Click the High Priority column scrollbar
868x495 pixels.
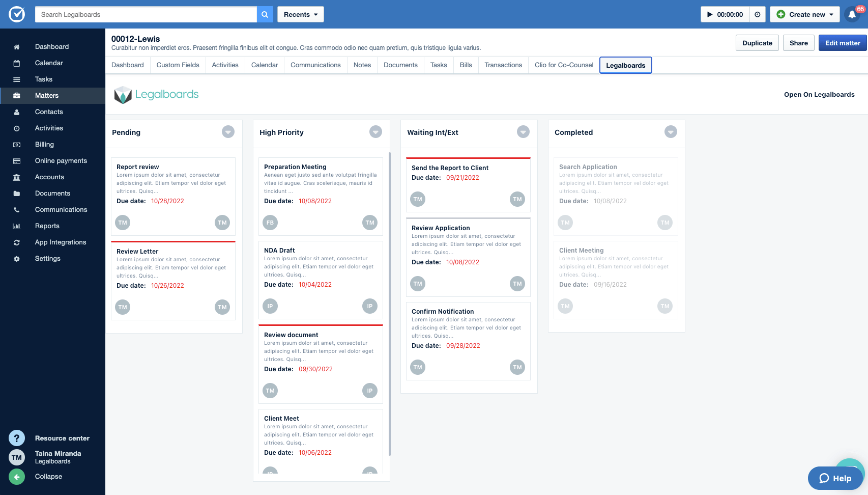390,304
